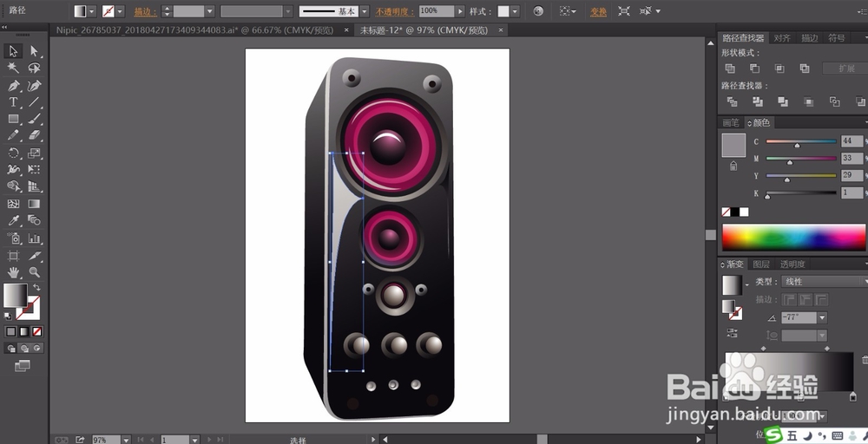
Task: Select the Selection tool (black arrow)
Action: (13, 51)
